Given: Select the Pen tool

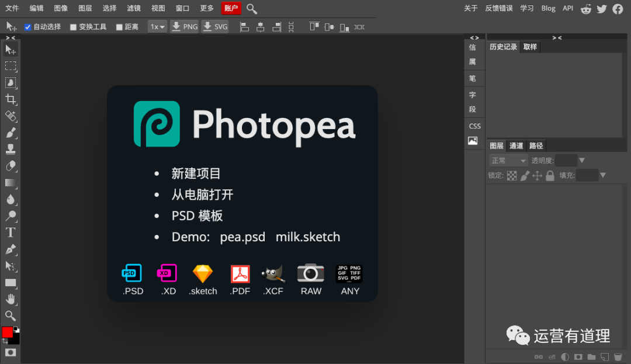Looking at the screenshot, I should click(11, 249).
